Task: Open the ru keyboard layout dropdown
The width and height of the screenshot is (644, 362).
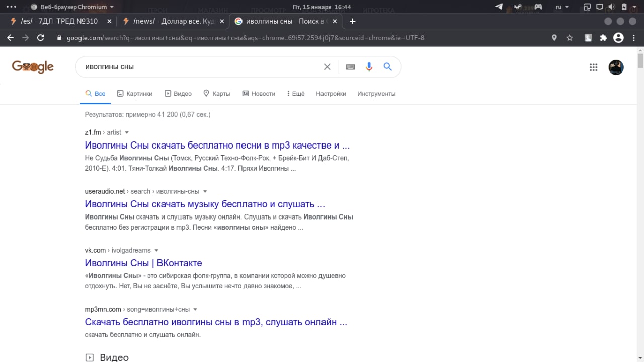Action: 562,7
